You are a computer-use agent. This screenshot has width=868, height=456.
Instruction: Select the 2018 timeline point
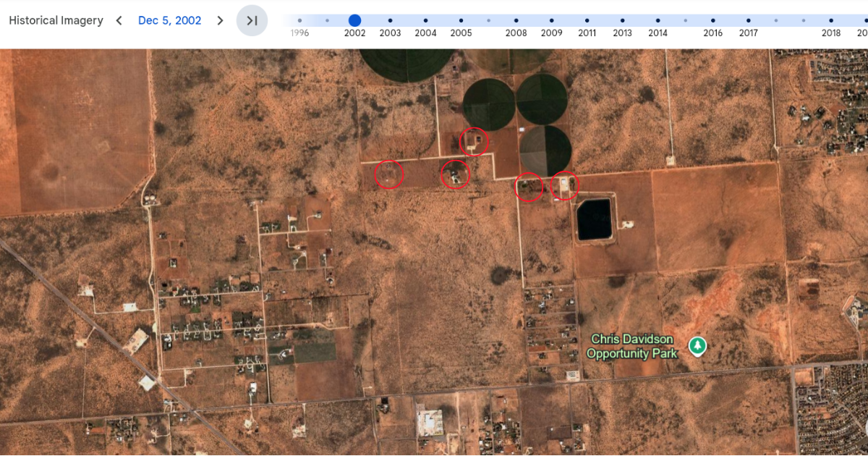click(830, 20)
